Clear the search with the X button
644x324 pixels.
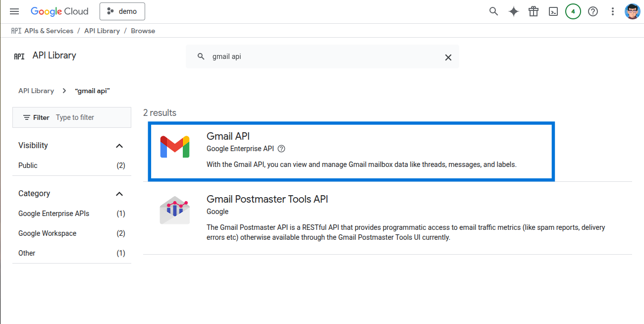click(448, 57)
